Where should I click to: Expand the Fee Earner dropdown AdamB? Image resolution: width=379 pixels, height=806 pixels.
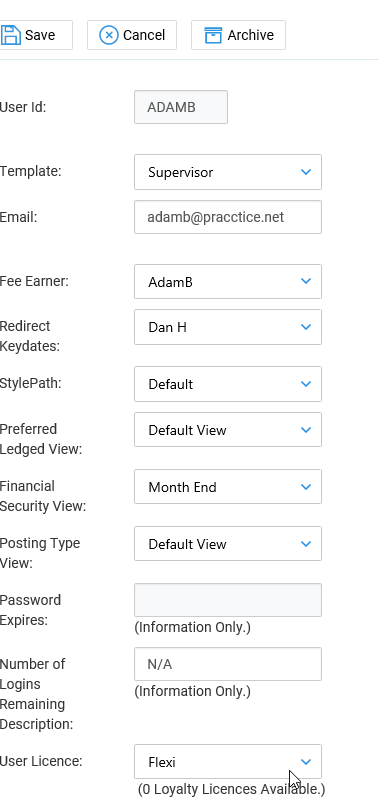pyautogui.click(x=228, y=281)
